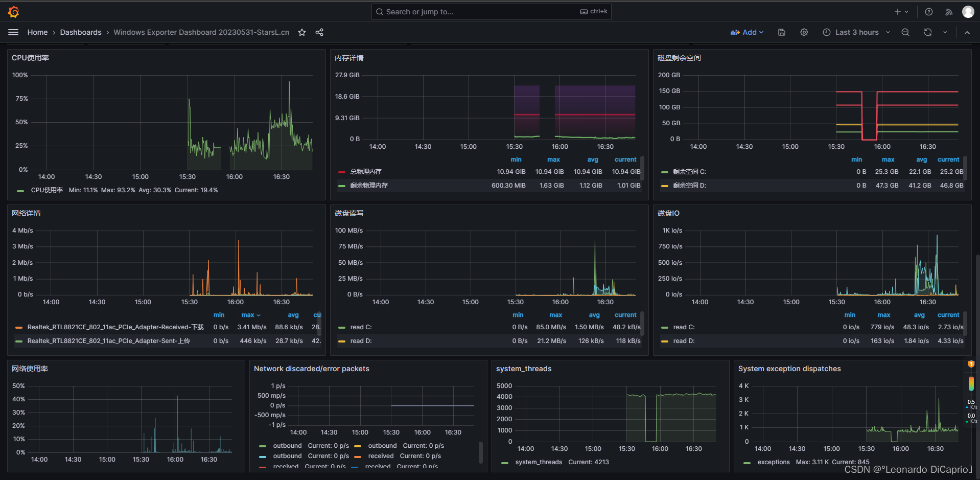Open the main navigation hamburger menu
The image size is (980, 480).
click(13, 32)
